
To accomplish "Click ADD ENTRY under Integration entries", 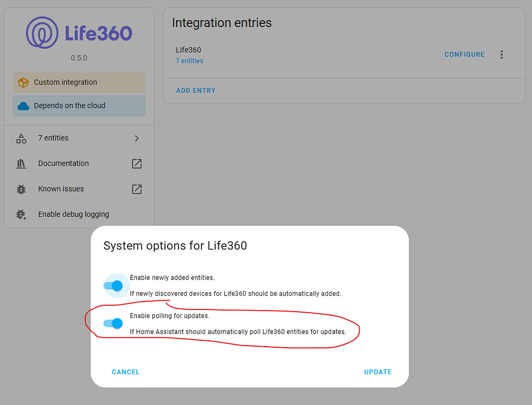I will tap(196, 90).
